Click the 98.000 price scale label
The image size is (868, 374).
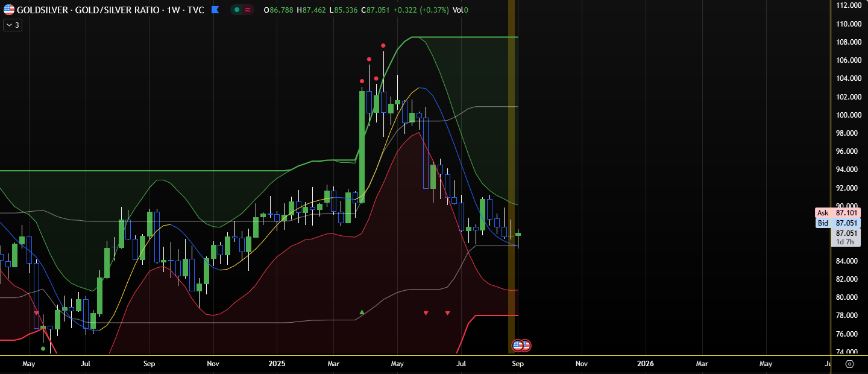[848, 133]
